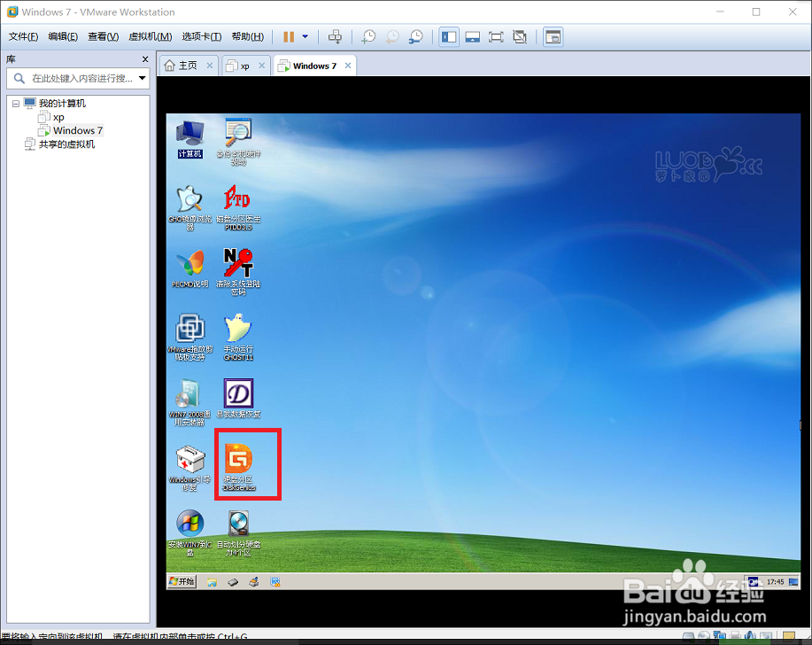Open the install WIN7 to C drive icon
The width and height of the screenshot is (812, 645).
pos(190,532)
